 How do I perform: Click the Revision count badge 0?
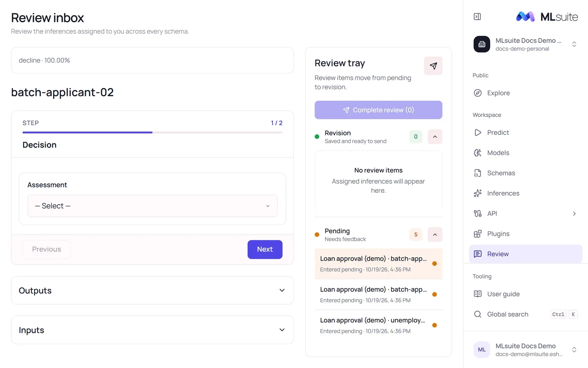click(x=416, y=136)
